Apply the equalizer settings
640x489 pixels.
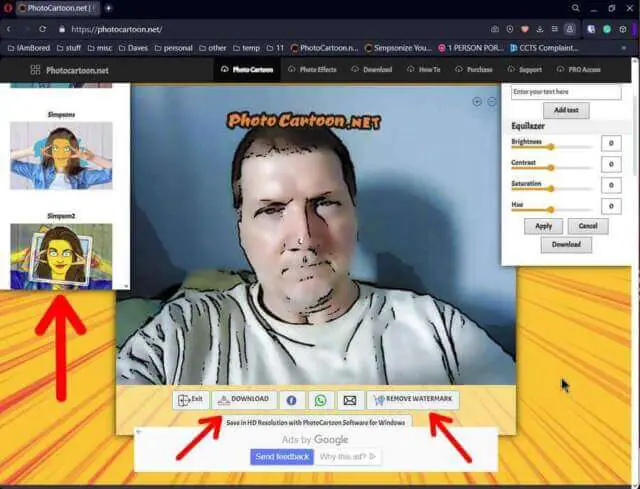coord(543,226)
